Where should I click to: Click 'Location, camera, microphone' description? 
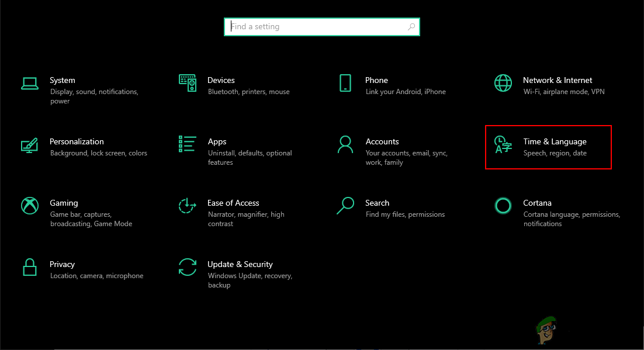(x=96, y=276)
